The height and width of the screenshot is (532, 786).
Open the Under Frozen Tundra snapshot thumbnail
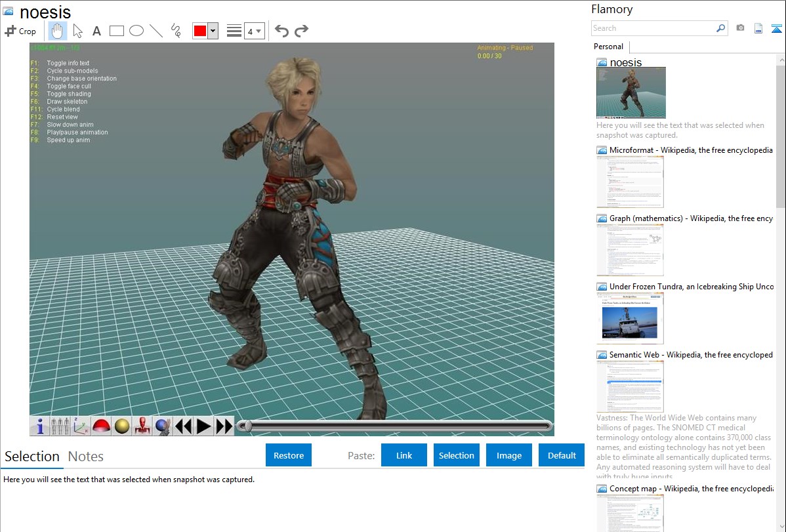click(630, 318)
